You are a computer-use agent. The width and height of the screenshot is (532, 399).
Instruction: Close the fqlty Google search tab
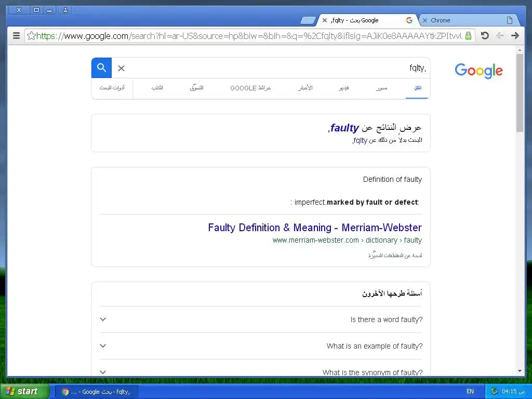(x=324, y=20)
